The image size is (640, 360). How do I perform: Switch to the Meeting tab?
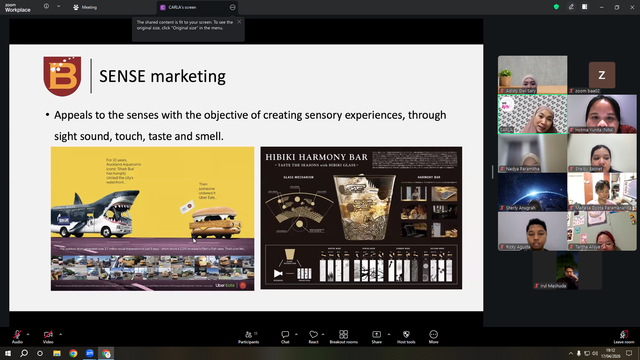click(85, 7)
